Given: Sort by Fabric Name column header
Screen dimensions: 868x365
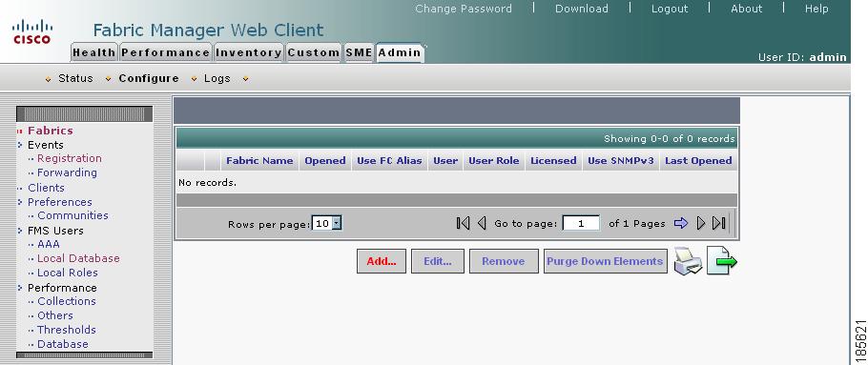Looking at the screenshot, I should (x=259, y=161).
